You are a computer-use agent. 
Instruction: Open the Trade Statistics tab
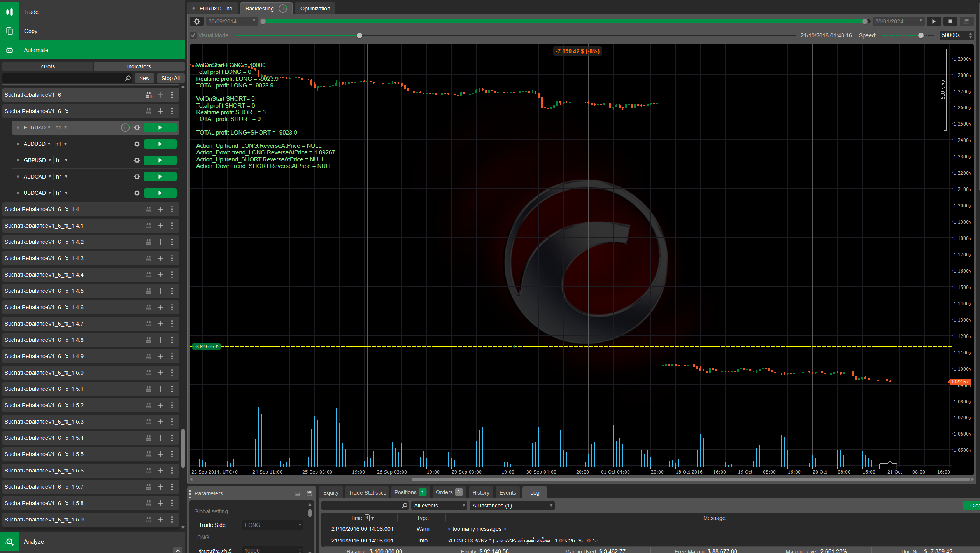(x=367, y=493)
